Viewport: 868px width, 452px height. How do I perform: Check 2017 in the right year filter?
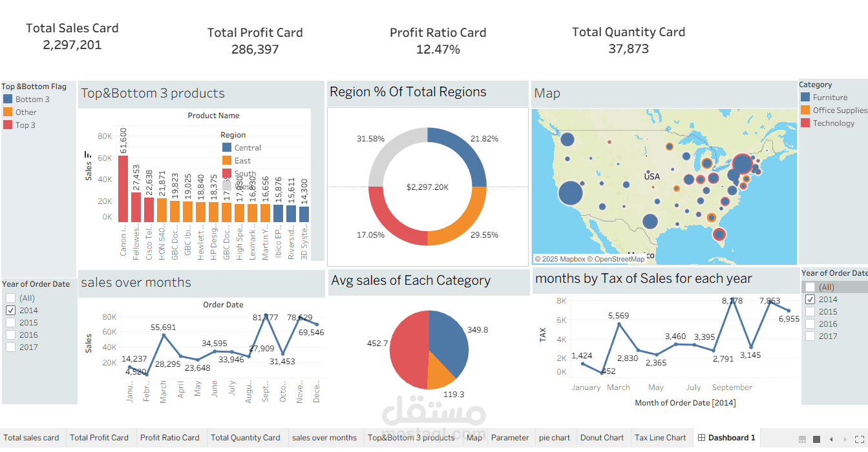point(810,336)
